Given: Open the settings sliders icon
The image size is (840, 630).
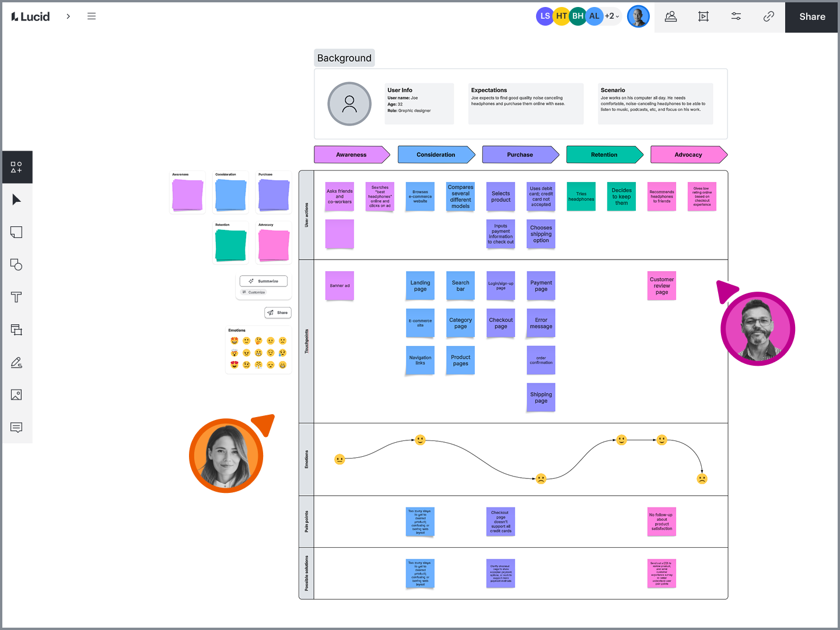Looking at the screenshot, I should (736, 16).
